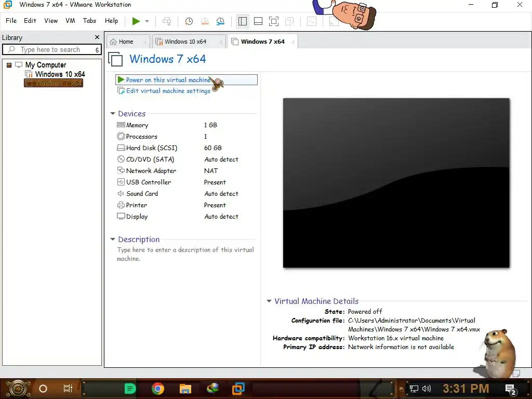Collapse the Devices section
Image resolution: width=532 pixels, height=399 pixels.
pos(113,114)
